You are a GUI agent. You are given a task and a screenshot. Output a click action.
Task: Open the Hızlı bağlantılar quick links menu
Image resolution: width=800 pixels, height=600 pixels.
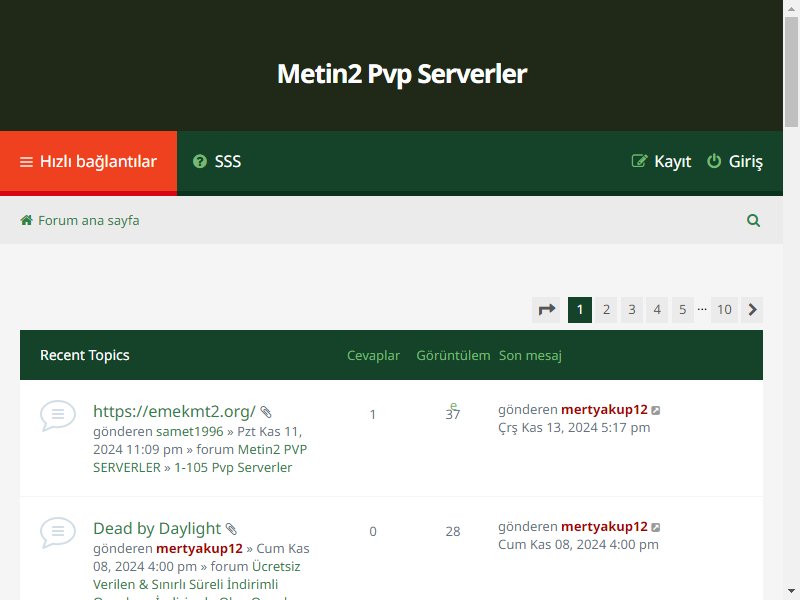pos(88,162)
